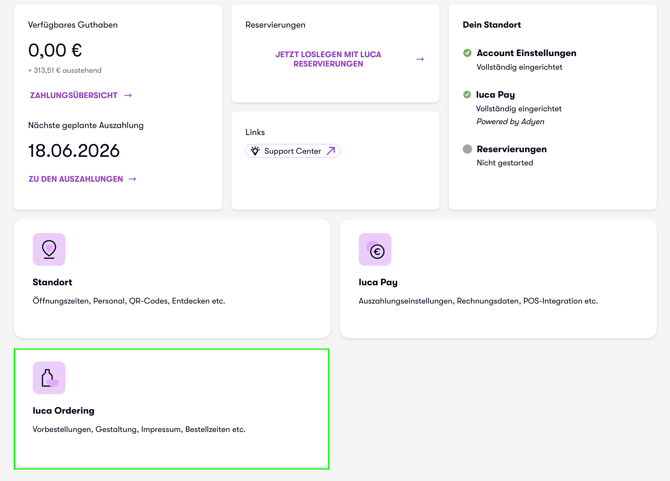Screen dimensions: 670x481
Task: Open the Standort settings card title
Action: 52,282
